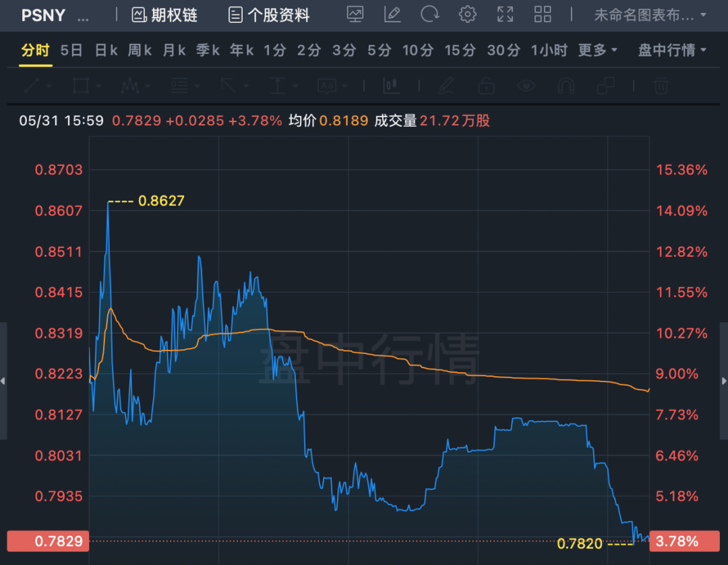Open the chart layout grid icon

(x=543, y=14)
